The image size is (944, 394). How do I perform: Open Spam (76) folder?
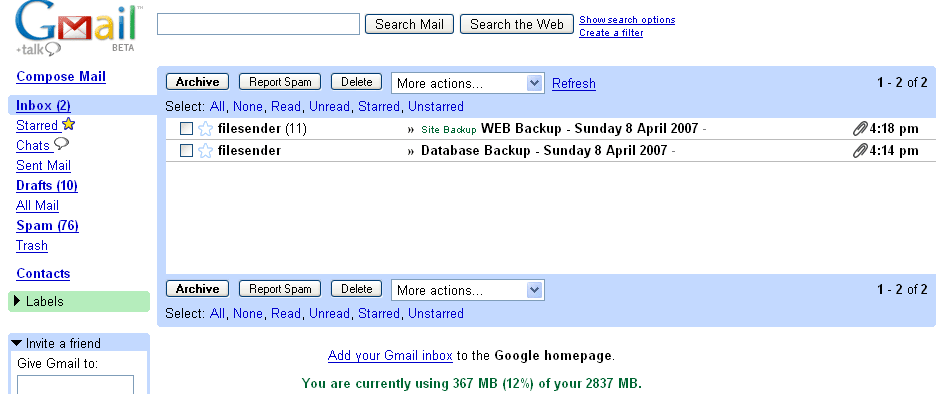tap(48, 226)
